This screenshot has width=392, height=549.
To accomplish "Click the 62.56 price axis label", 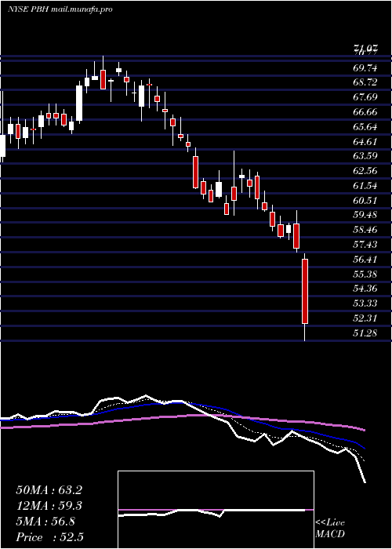I will tap(365, 171).
